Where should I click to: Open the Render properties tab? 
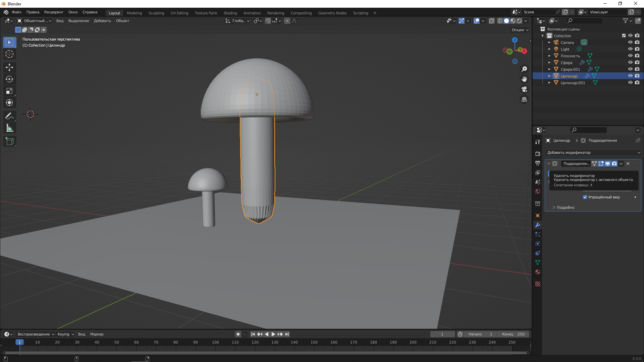coord(538,154)
